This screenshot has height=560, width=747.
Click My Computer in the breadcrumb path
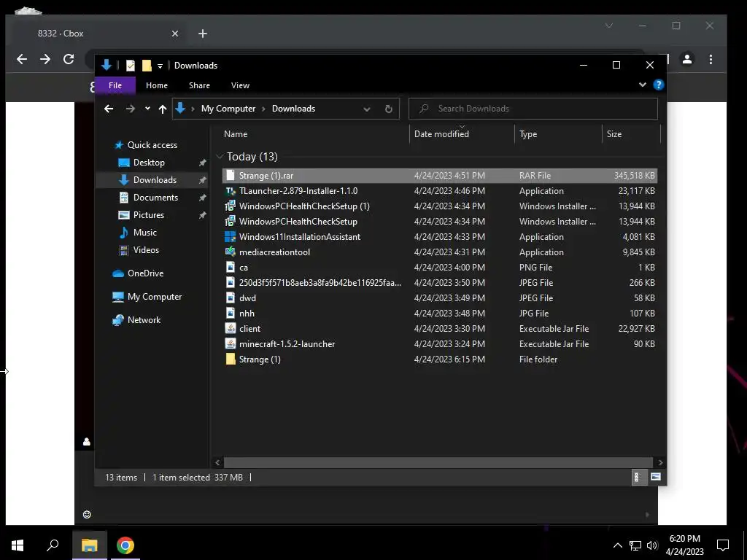[x=228, y=109]
